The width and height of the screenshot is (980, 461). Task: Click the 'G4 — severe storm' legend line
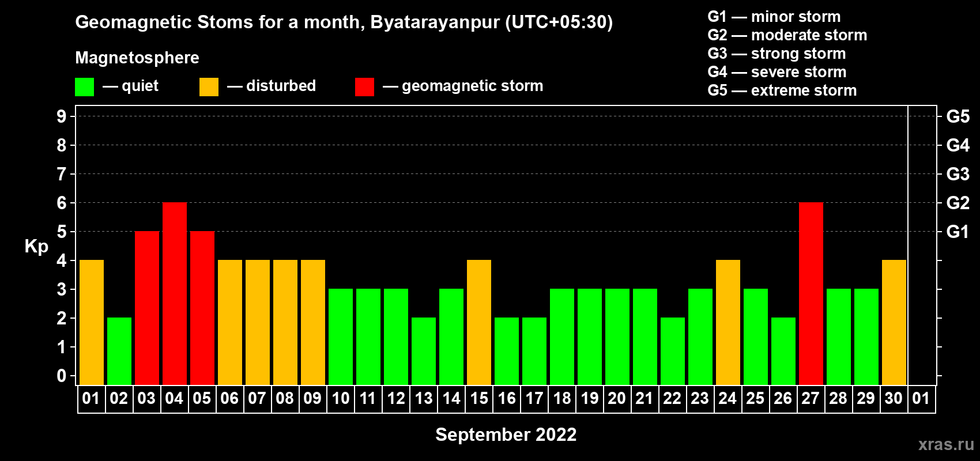[x=777, y=72]
